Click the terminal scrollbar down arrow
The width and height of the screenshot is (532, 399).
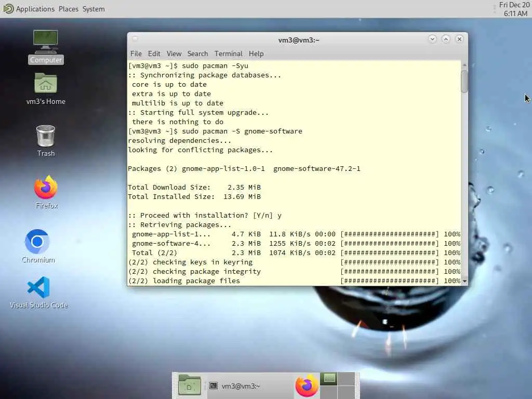click(x=464, y=281)
